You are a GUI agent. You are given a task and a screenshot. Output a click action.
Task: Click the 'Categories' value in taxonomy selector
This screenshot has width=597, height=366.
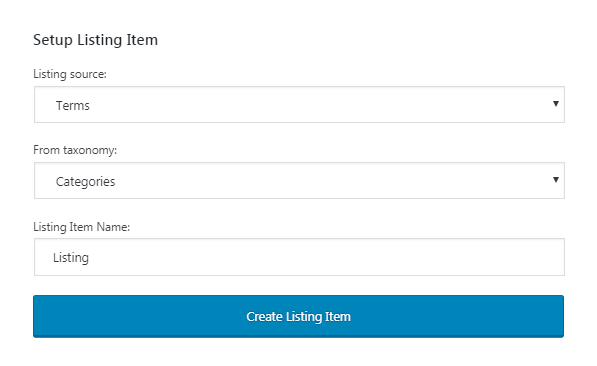[x=85, y=182]
